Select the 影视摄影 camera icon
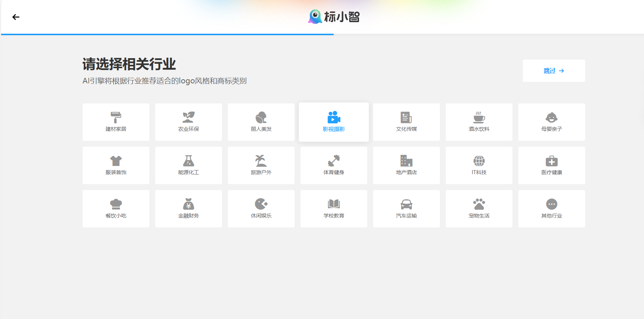The image size is (644, 319). pos(333,117)
